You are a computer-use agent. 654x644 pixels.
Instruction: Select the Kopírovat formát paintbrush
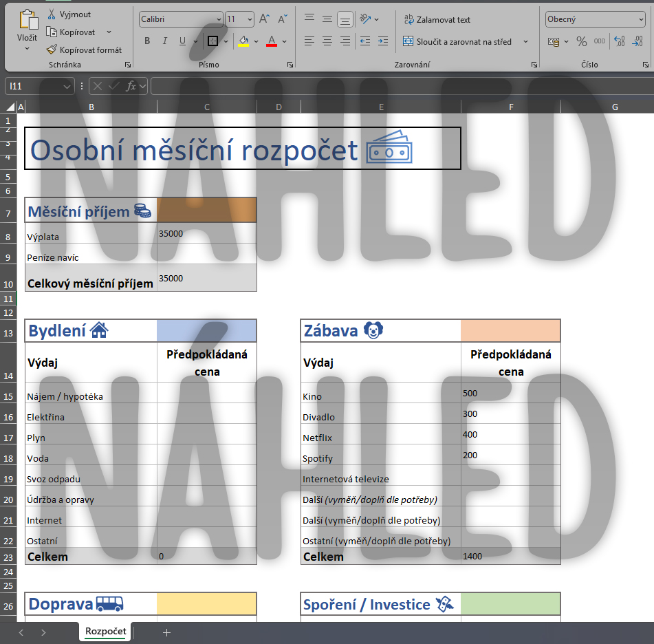pos(52,50)
